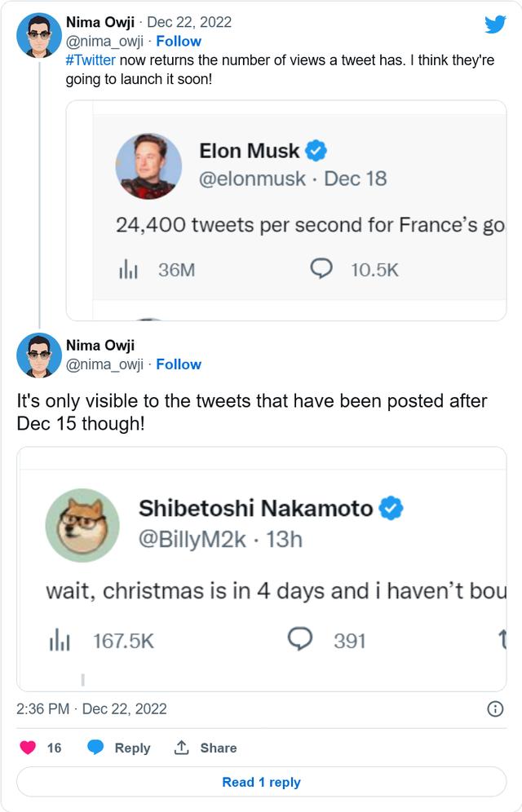Click Nima Owji's top profile avatar
Screen dimensions: 522x812
[38, 36]
